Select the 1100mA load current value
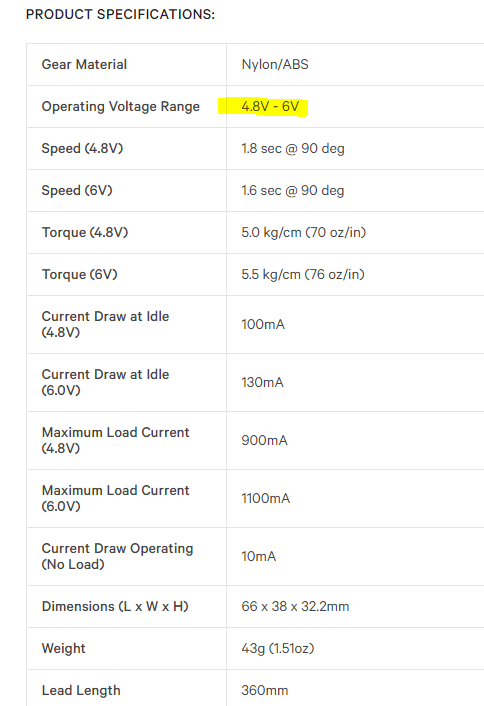484x706 pixels. point(266,498)
